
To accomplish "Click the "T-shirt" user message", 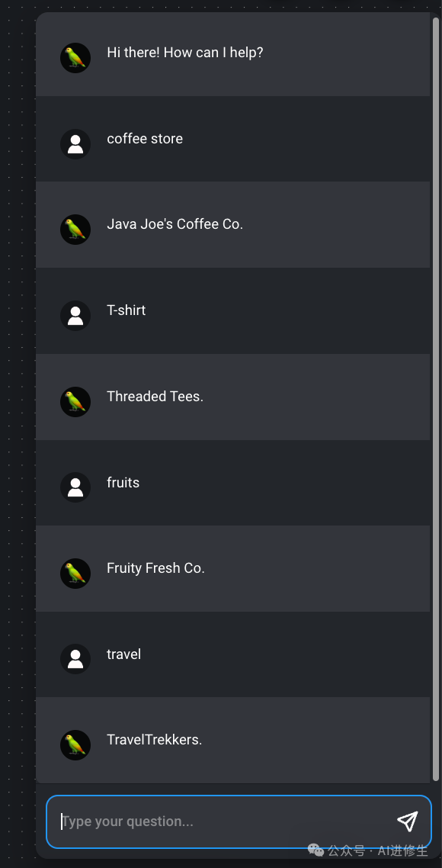I will point(127,310).
